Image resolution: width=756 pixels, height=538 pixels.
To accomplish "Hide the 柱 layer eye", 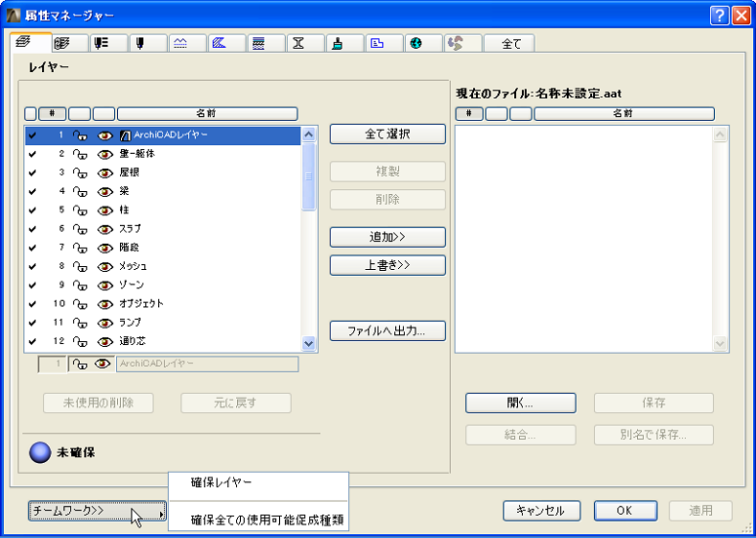I will point(105,211).
